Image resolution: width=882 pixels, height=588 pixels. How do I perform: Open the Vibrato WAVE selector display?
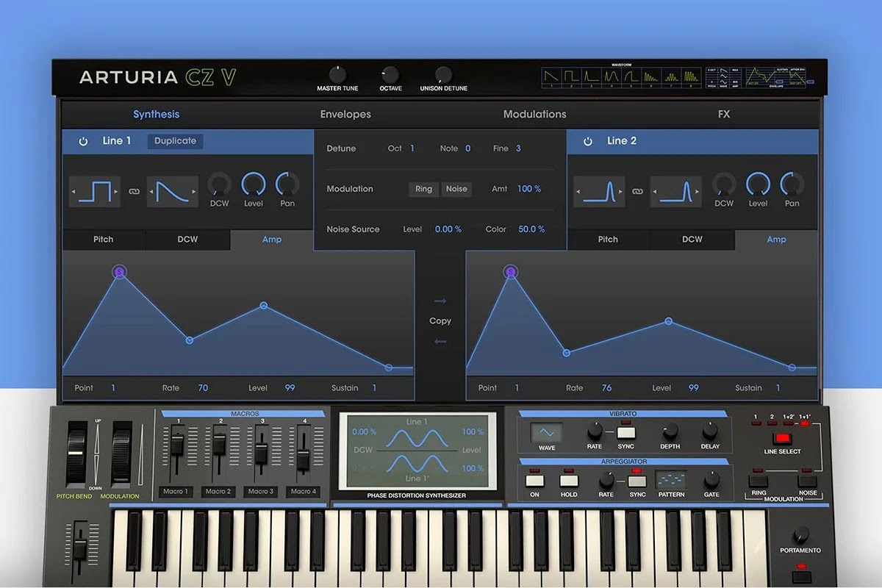click(547, 432)
